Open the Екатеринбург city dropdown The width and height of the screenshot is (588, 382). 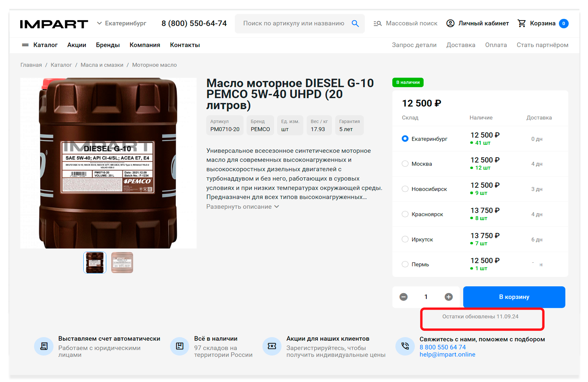[122, 23]
